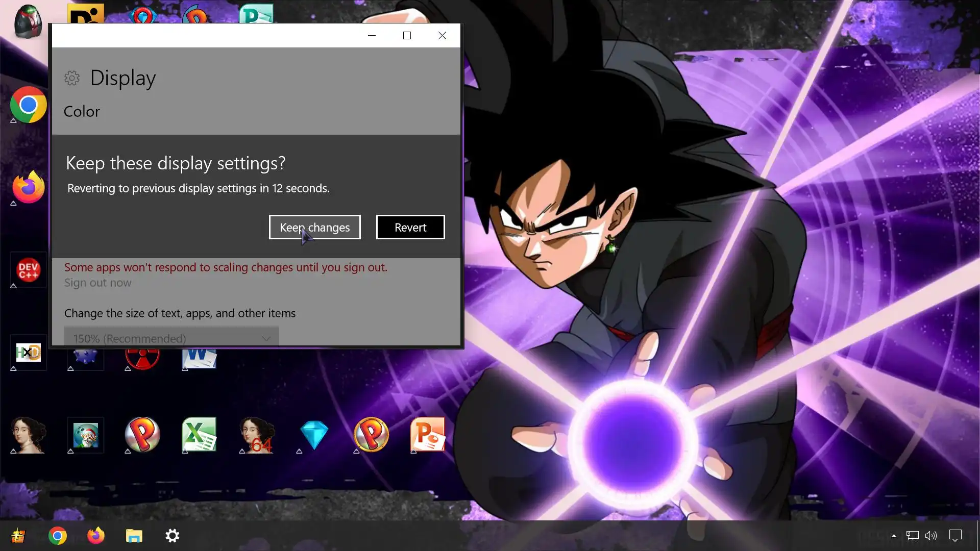The height and width of the screenshot is (551, 980).
Task: Open the Action Center notifications
Action: (x=955, y=536)
